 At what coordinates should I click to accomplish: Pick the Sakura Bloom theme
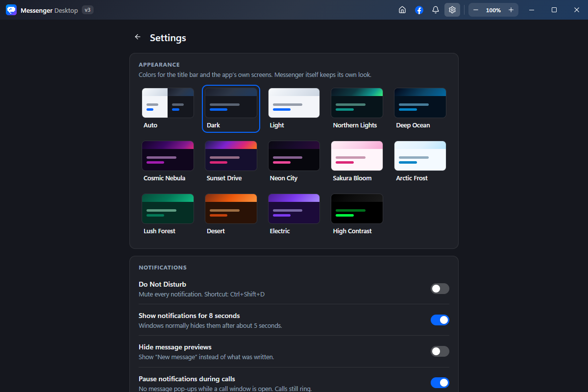pos(357,162)
